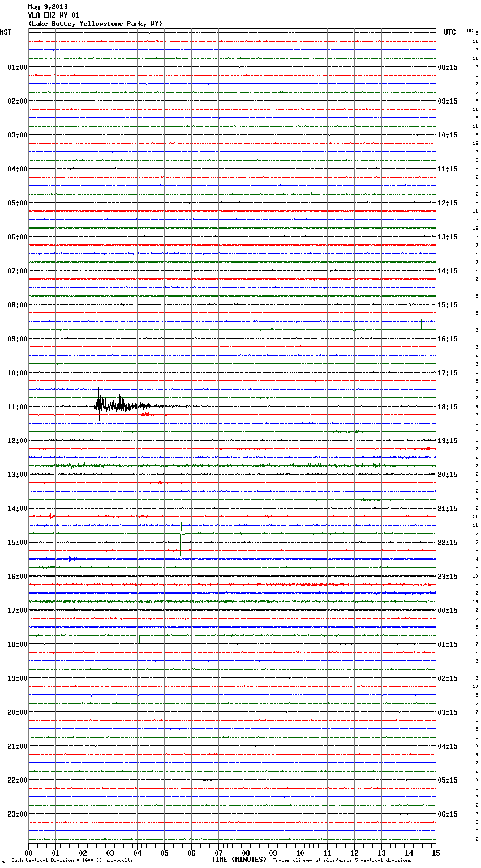Select the 03:00 MST row label
This screenshot has height=868, width=481.
[x=18, y=135]
